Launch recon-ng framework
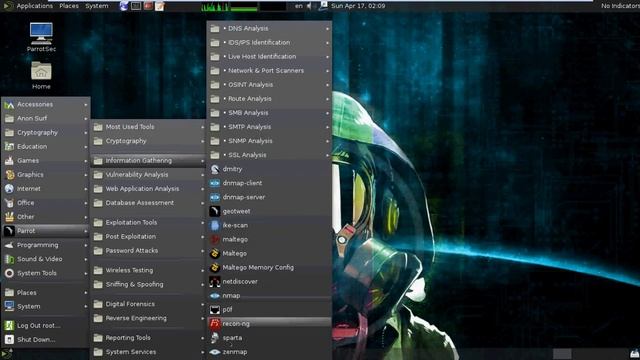 (269, 324)
